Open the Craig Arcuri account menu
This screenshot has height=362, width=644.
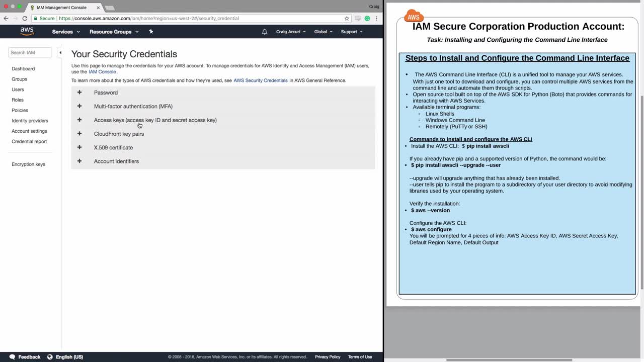291,32
